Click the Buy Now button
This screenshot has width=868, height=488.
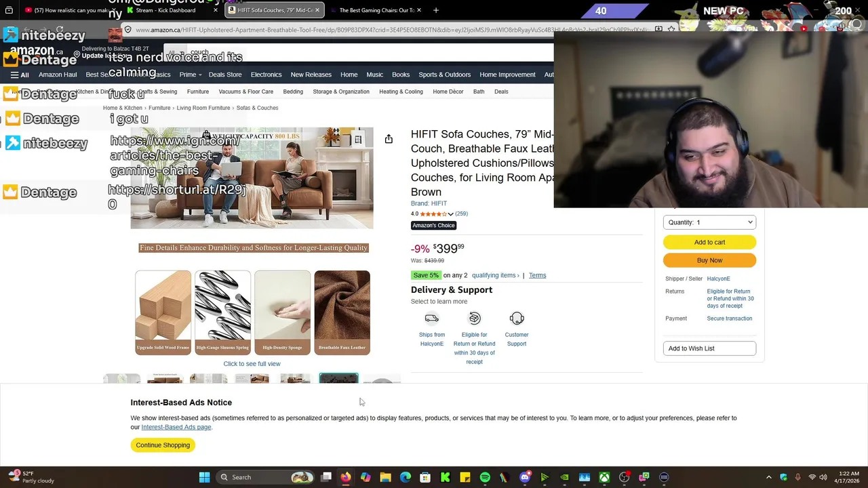[709, 260]
